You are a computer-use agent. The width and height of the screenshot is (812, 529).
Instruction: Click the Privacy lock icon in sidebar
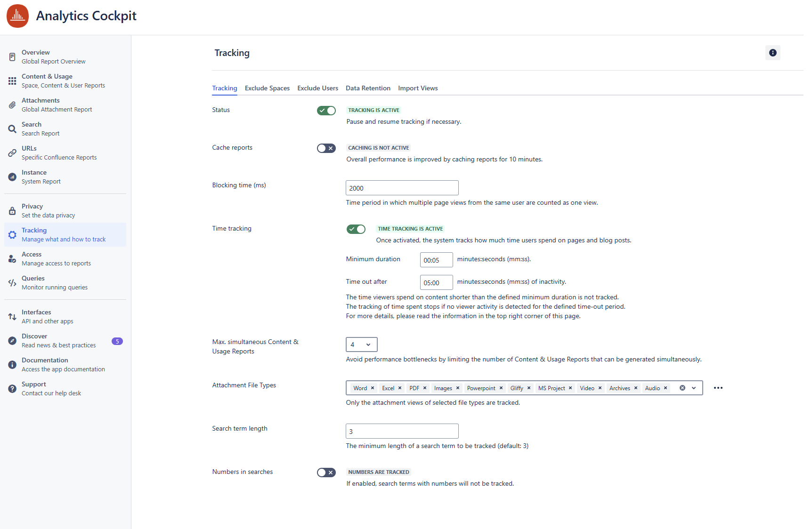pyautogui.click(x=12, y=211)
